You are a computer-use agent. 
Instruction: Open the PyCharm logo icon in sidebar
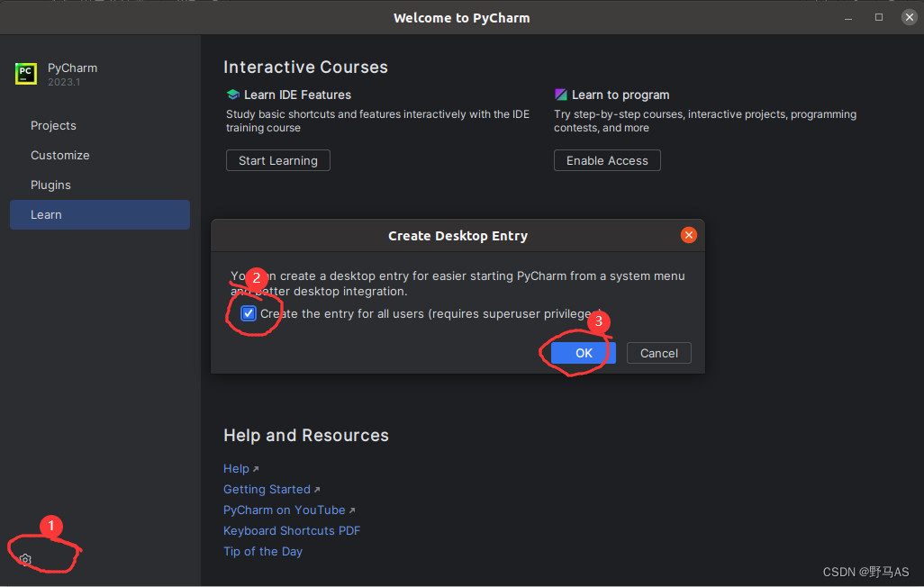[x=25, y=73]
